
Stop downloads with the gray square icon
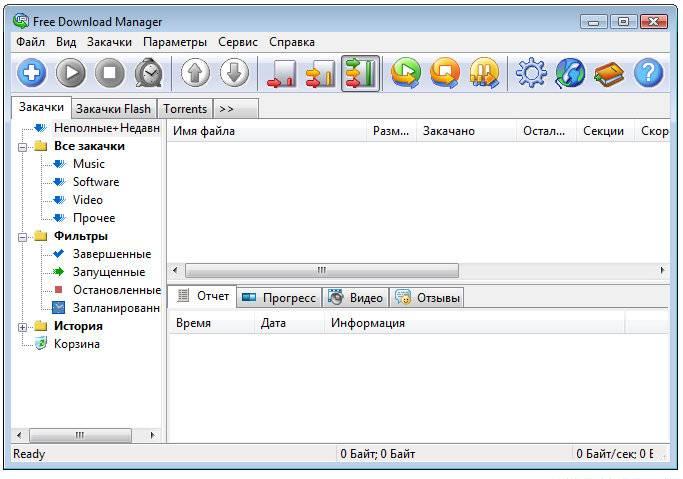pyautogui.click(x=110, y=72)
